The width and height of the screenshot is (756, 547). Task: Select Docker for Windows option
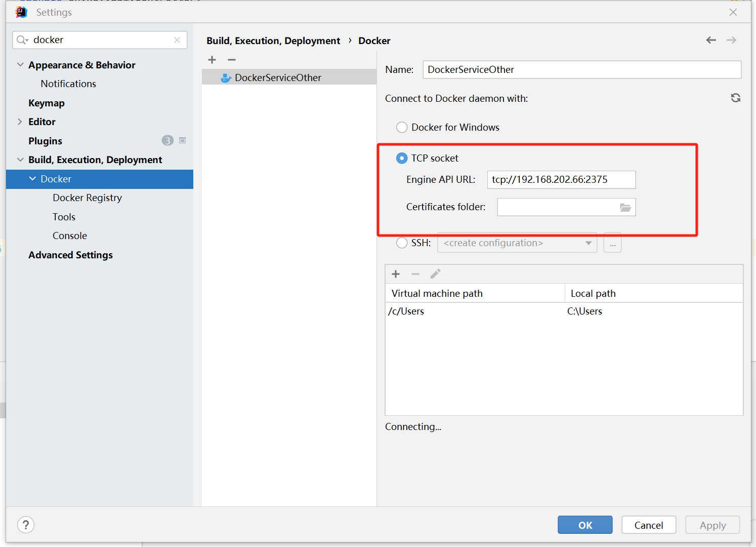[402, 127]
